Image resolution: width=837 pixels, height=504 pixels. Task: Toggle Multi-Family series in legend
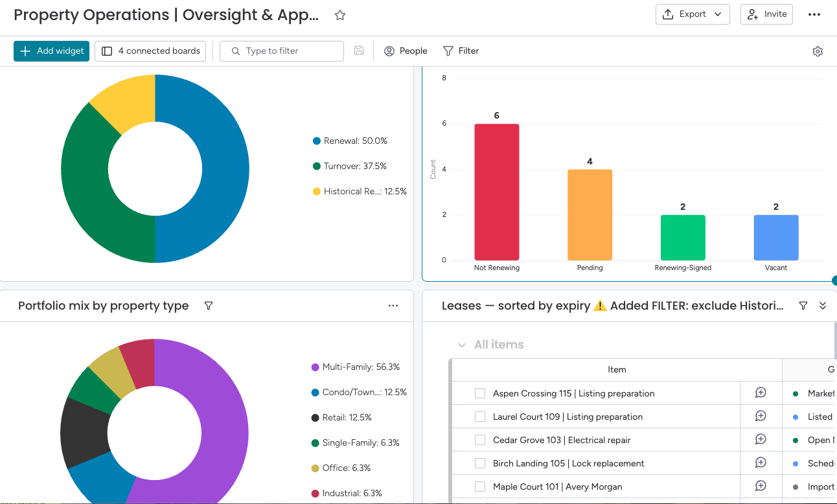(x=356, y=367)
